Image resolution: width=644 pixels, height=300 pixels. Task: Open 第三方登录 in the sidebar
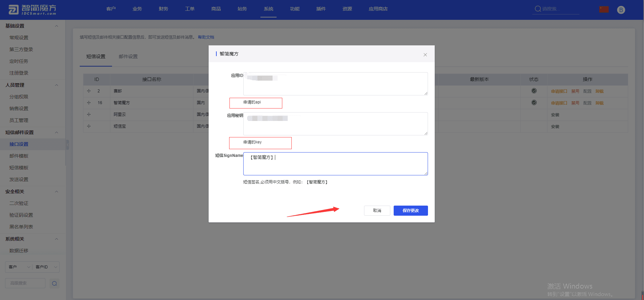pos(21,49)
